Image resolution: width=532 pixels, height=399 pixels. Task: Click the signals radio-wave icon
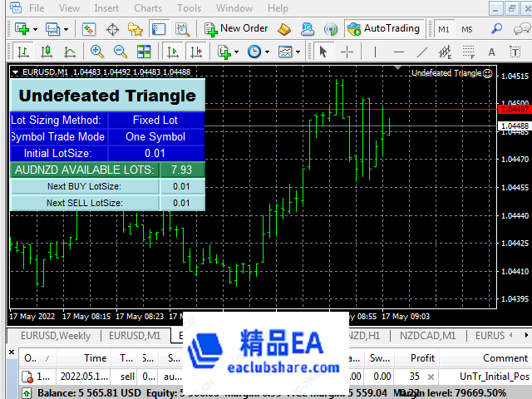pyautogui.click(x=331, y=30)
